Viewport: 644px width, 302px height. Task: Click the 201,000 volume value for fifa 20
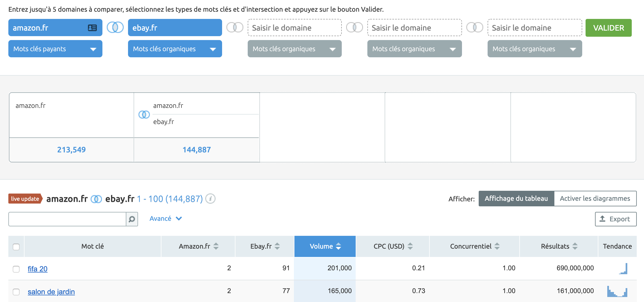[340, 268]
